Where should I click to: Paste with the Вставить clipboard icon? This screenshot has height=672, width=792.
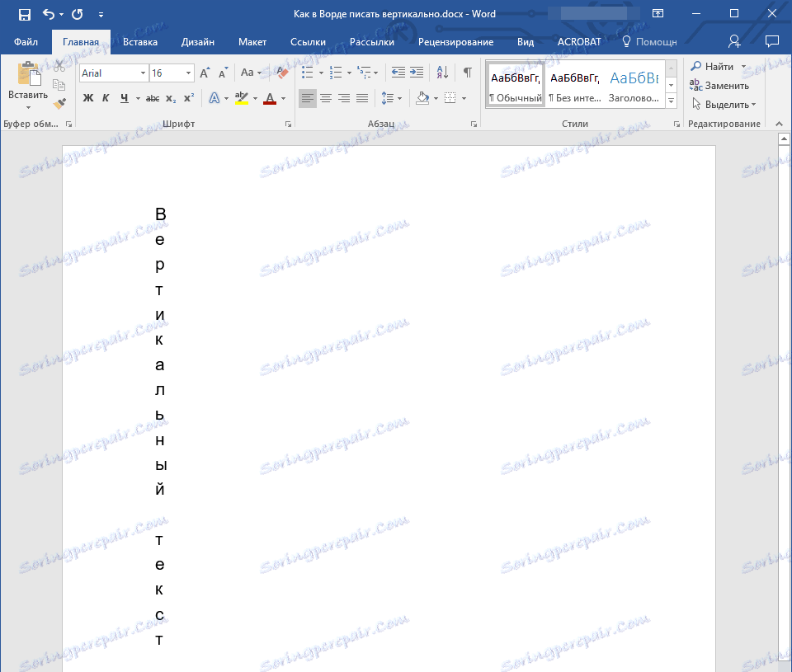tap(28, 74)
